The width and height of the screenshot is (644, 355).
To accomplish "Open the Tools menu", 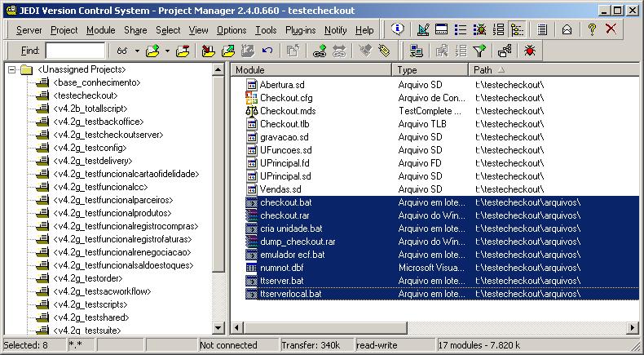I will (266, 30).
